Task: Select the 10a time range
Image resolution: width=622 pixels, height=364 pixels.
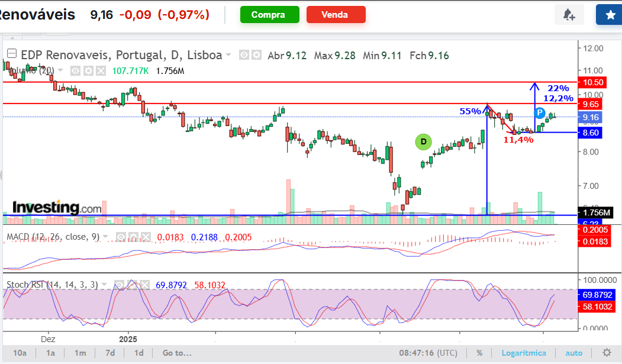Action: 20,353
